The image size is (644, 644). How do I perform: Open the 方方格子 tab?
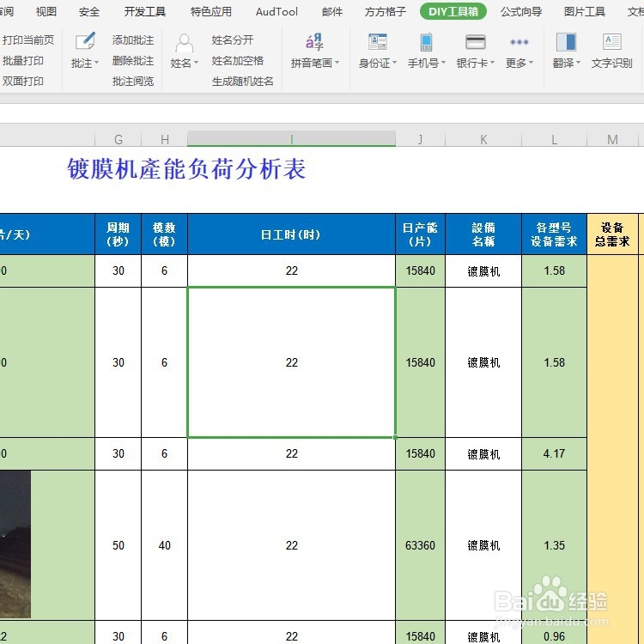(386, 11)
